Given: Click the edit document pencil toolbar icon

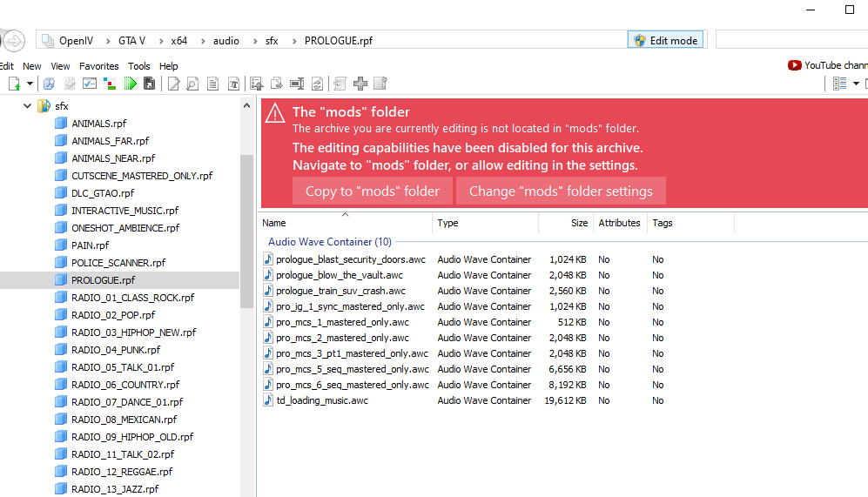Looking at the screenshot, I should click(173, 84).
